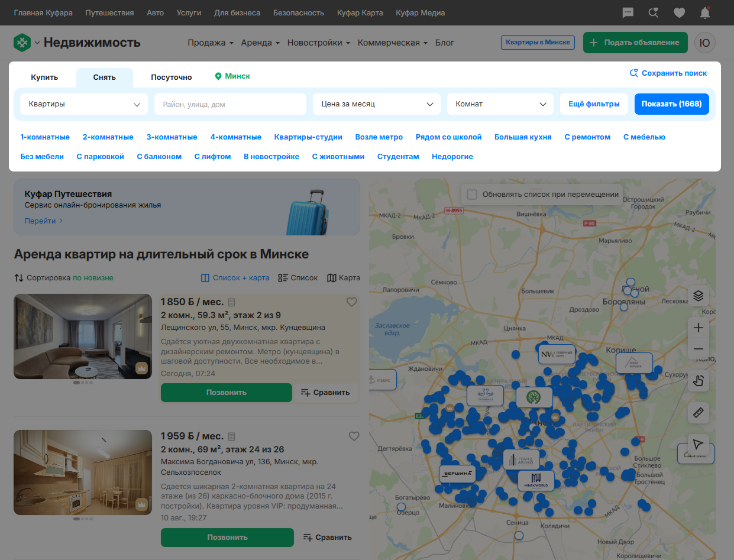Open Путешествия in top menu
This screenshot has height=560, width=734.
[x=109, y=12]
